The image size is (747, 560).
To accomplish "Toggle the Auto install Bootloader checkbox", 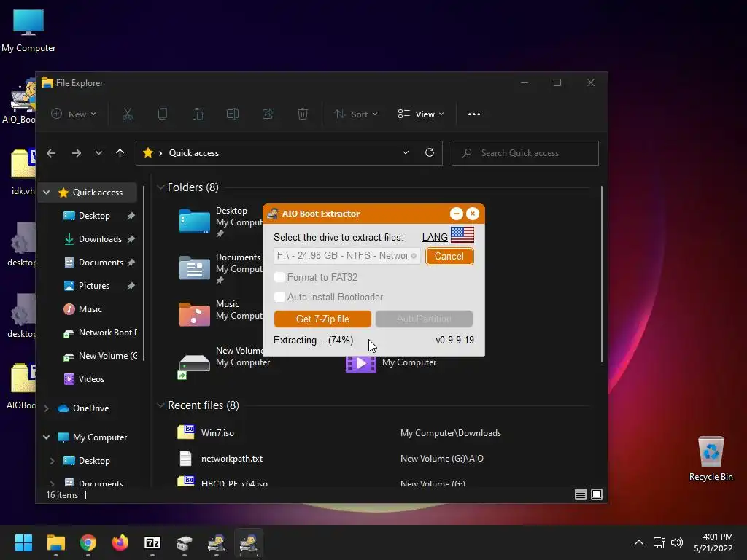I will tap(279, 297).
